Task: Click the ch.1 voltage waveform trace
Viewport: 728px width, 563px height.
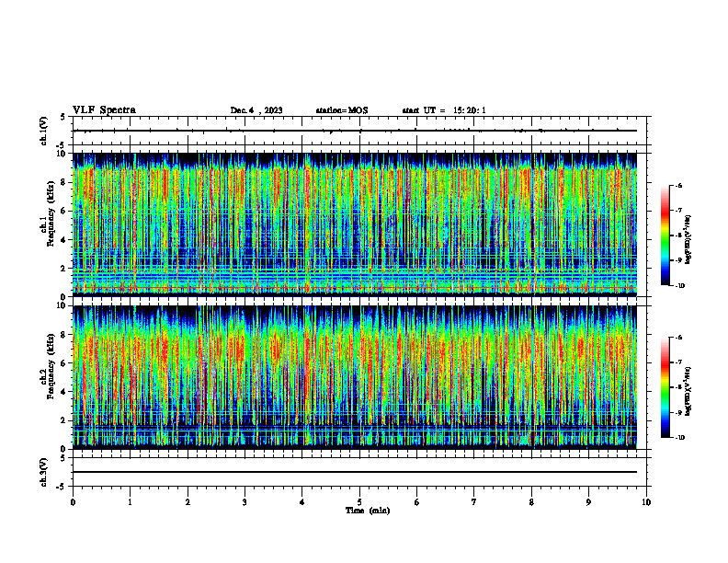Action: (x=355, y=131)
